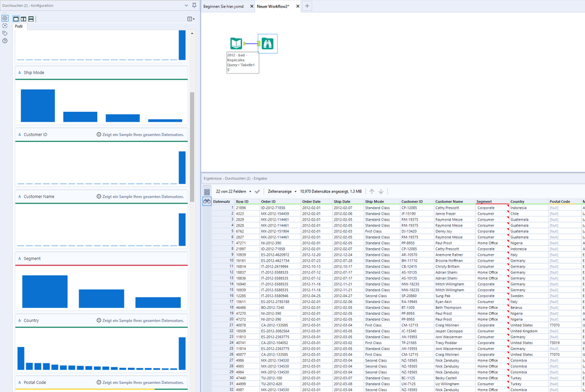Viewport: 585px width, 392px height.
Task: Click the Country column header in results
Action: pos(528,202)
